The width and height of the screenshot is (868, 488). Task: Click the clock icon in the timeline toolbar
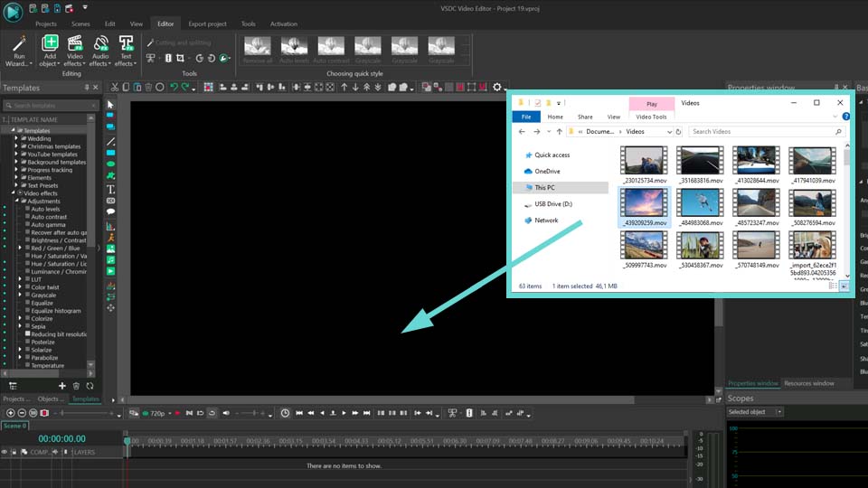point(285,413)
